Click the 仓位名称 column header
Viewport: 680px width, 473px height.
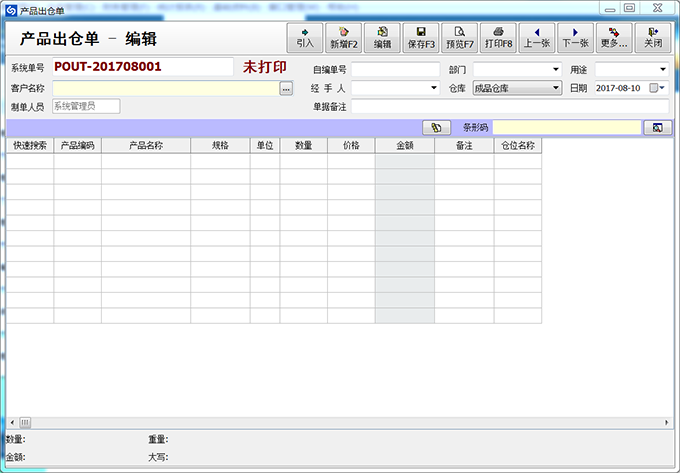(x=518, y=146)
